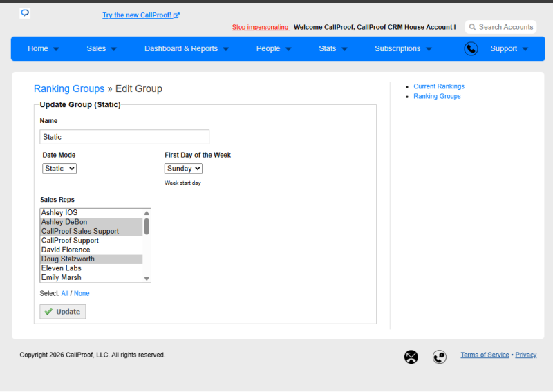Image resolution: width=553 pixels, height=392 pixels.
Task: Expand the Dashboard & Reports menu
Action: tap(187, 48)
